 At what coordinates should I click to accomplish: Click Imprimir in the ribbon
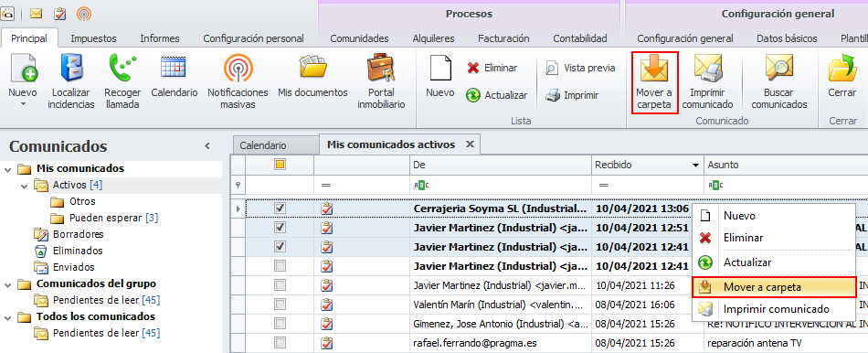tap(572, 95)
